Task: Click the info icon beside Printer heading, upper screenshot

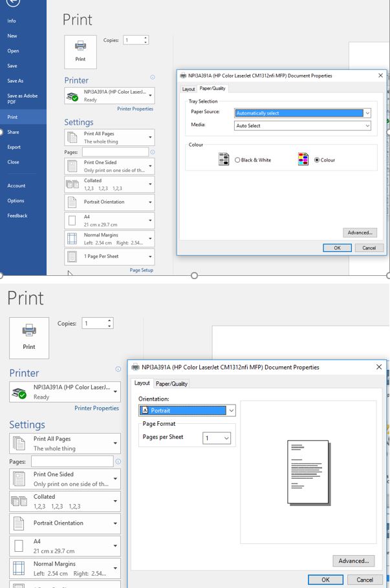Action: coord(153,77)
